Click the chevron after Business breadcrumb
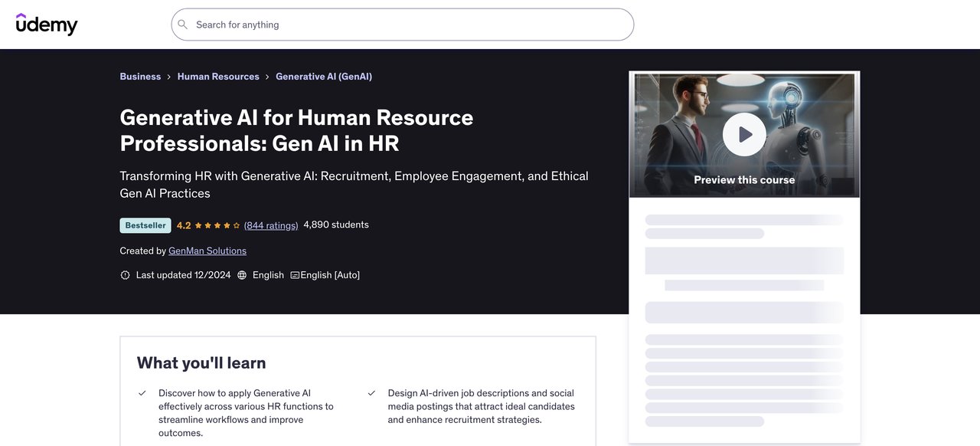This screenshot has height=446, width=980. click(169, 77)
